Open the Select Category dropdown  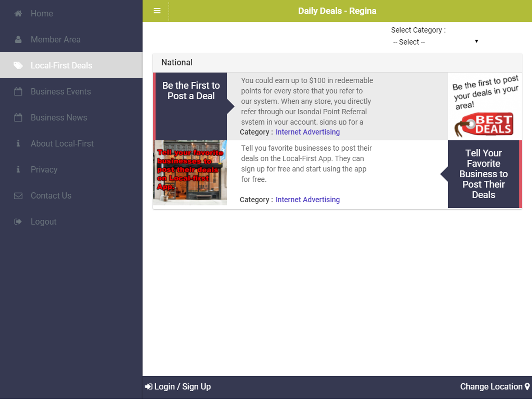click(x=436, y=42)
